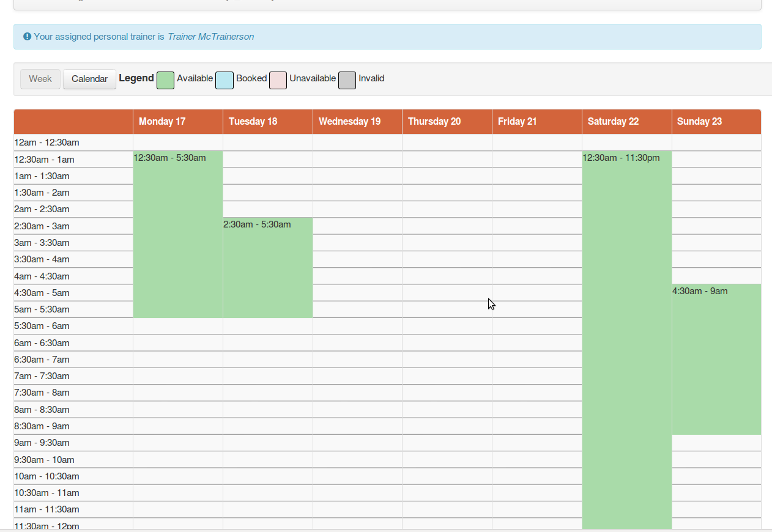Viewport: 772px width, 532px height.
Task: Select Sunday 4:30am - 9am available block
Action: (x=716, y=360)
